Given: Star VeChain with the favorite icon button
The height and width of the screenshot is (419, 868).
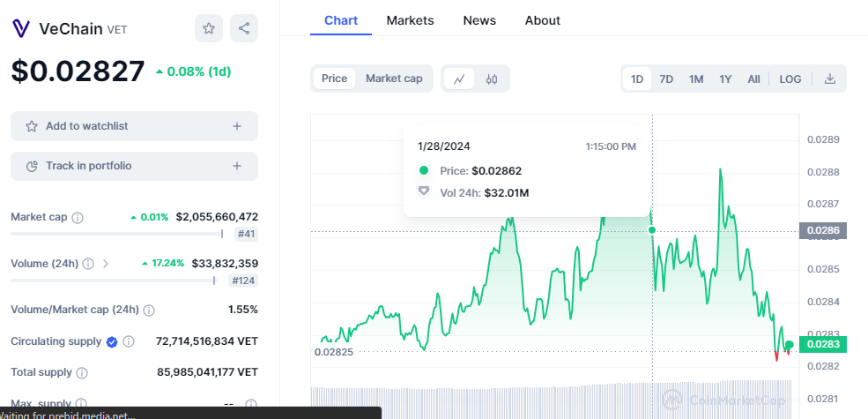Looking at the screenshot, I should tap(209, 28).
